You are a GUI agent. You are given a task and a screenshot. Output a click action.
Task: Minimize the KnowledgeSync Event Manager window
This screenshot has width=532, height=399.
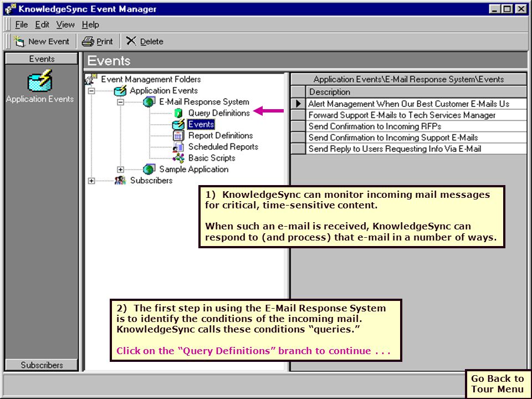494,9
